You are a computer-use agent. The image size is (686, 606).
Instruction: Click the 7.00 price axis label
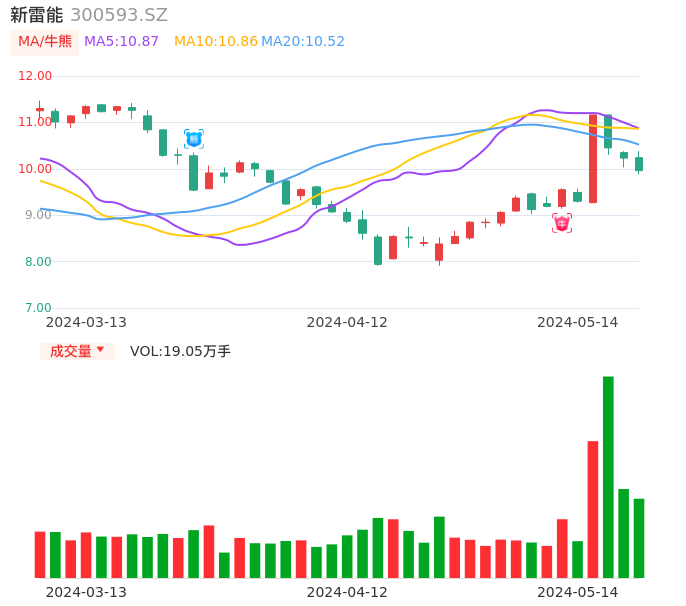[x=36, y=308]
